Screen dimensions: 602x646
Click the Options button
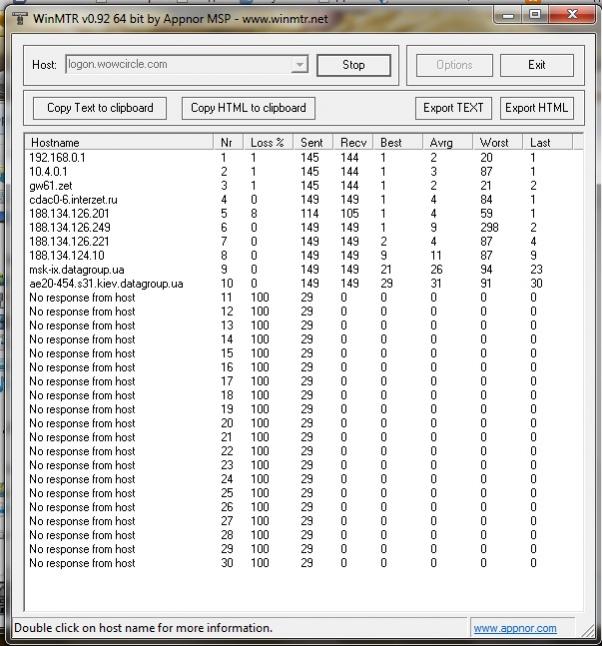(x=454, y=65)
